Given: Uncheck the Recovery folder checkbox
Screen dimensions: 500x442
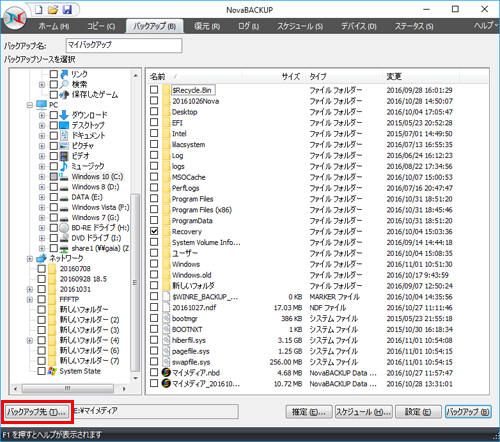Looking at the screenshot, I should [x=154, y=231].
